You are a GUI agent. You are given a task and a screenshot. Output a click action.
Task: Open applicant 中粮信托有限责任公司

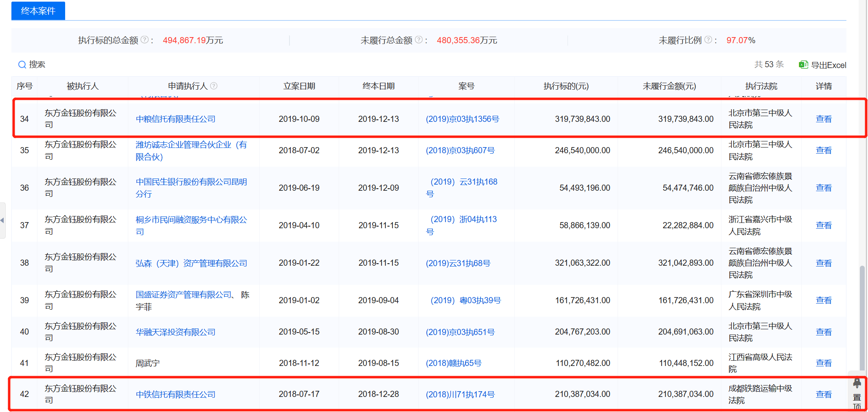click(x=175, y=119)
